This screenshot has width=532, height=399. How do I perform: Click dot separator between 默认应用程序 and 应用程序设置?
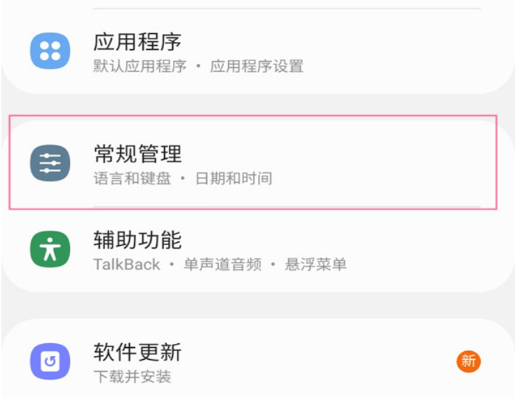tap(198, 66)
